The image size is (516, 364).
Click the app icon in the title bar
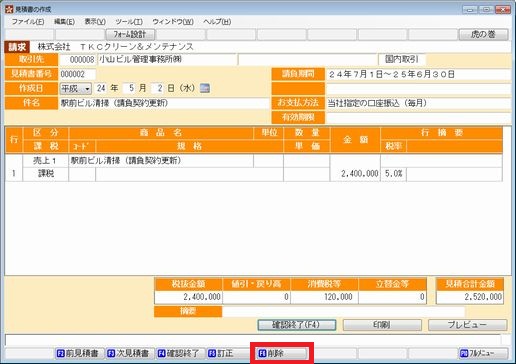click(9, 9)
